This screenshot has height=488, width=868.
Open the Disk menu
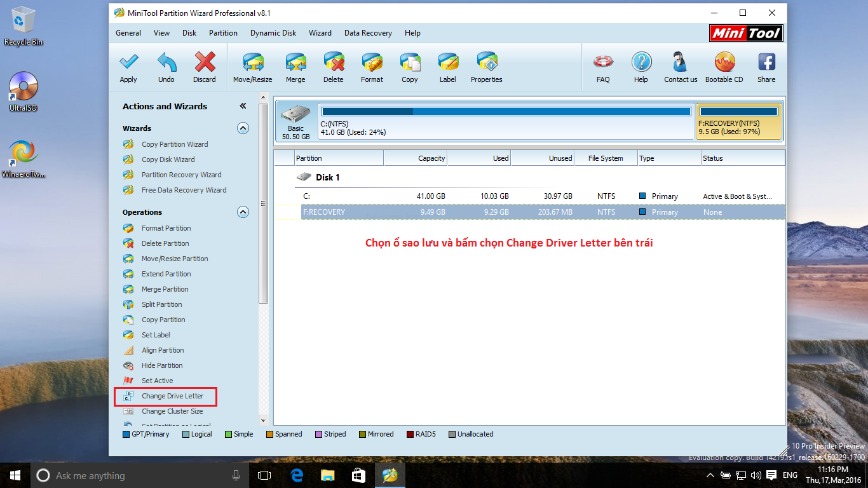[x=189, y=33]
